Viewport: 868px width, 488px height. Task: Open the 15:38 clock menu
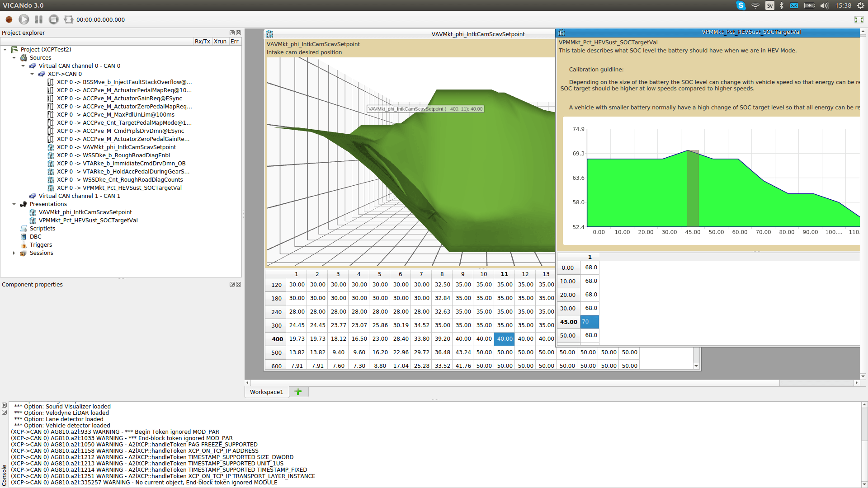pyautogui.click(x=843, y=5)
